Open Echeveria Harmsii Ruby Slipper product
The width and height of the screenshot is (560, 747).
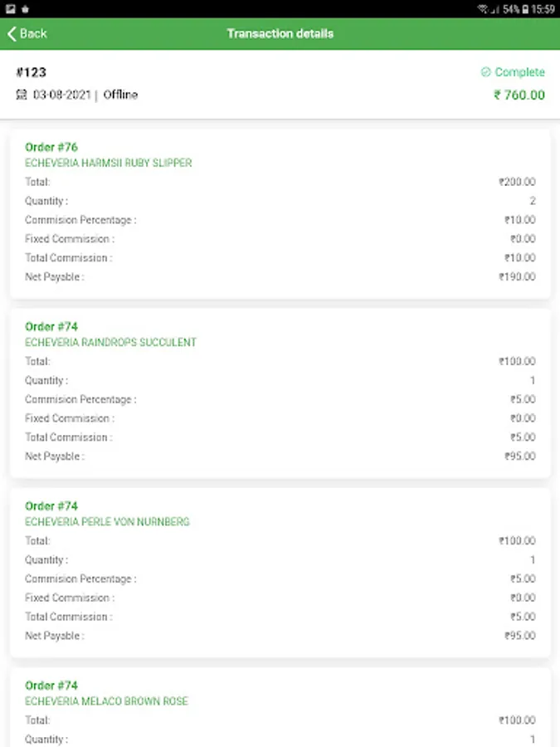pyautogui.click(x=109, y=164)
